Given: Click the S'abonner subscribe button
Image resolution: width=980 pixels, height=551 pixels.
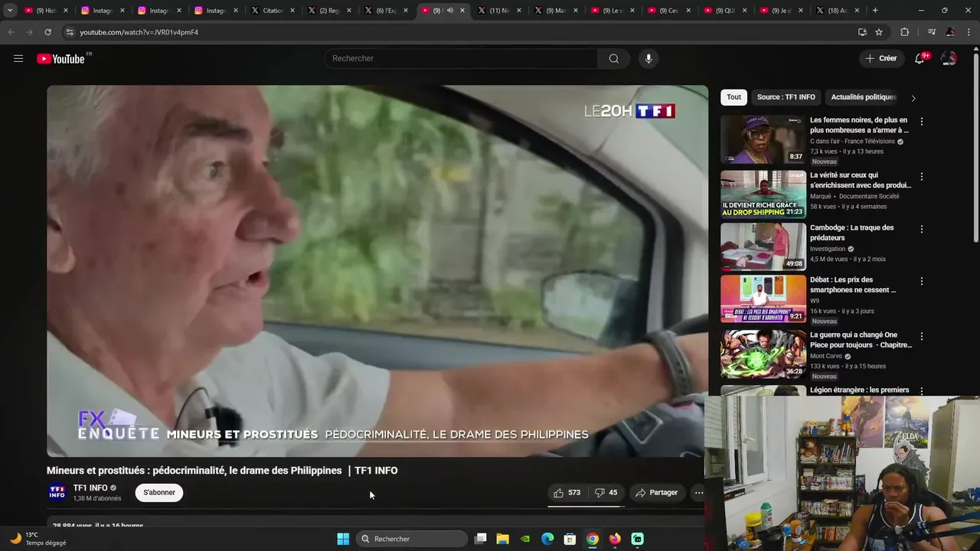Looking at the screenshot, I should tap(159, 493).
